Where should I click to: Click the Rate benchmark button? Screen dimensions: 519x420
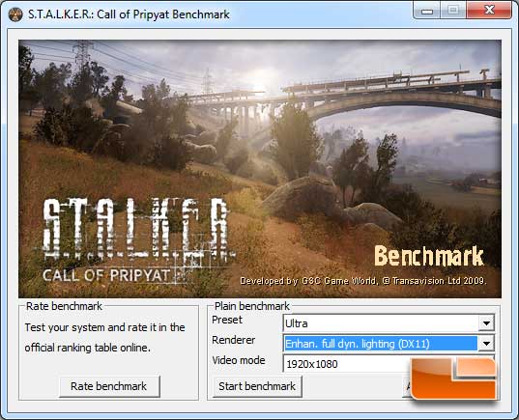(x=109, y=386)
